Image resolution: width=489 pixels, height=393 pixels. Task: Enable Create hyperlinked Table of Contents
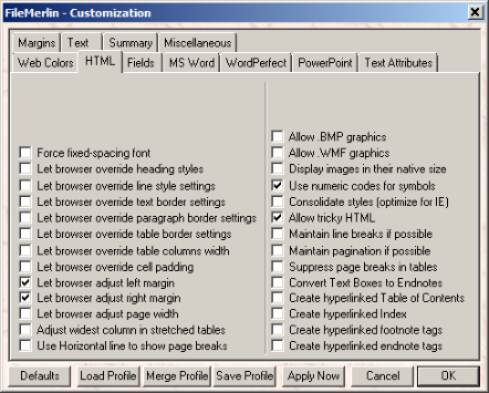click(x=277, y=298)
